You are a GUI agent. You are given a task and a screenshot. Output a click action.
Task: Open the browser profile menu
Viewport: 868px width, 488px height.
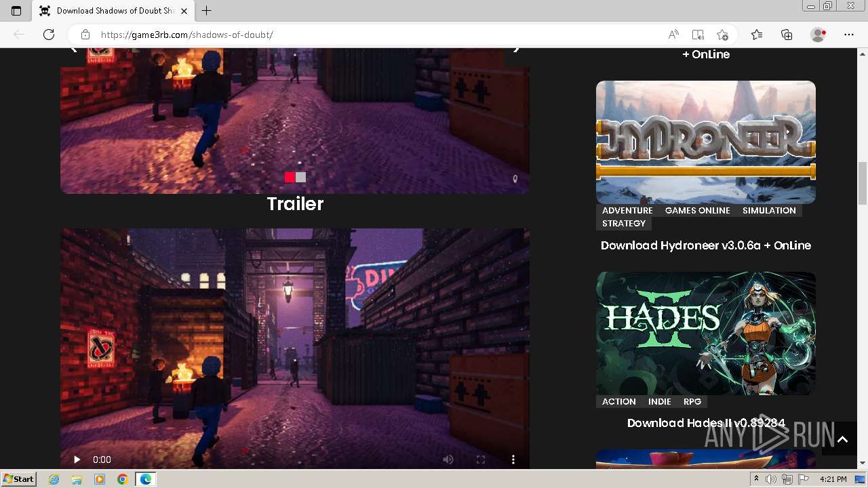(x=818, y=35)
